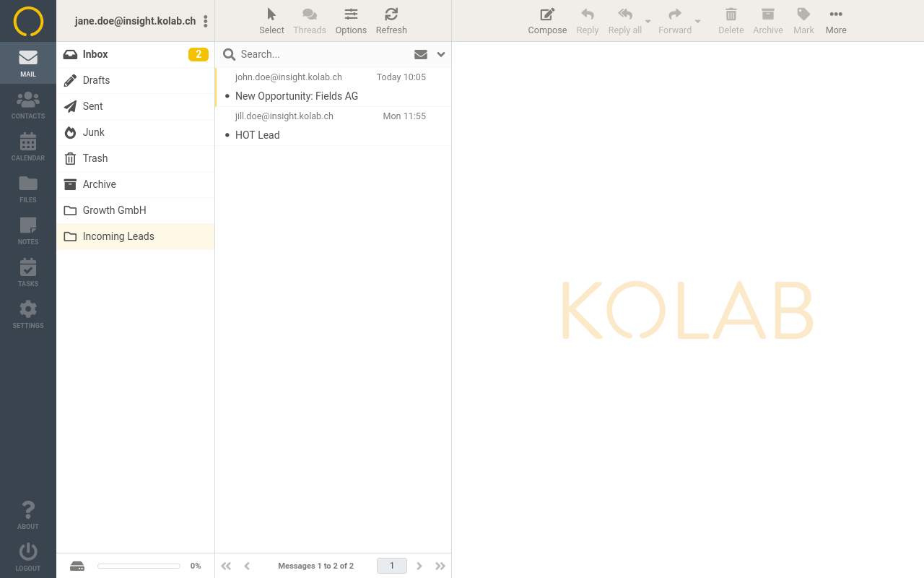Expand search options chevron

[x=441, y=54]
